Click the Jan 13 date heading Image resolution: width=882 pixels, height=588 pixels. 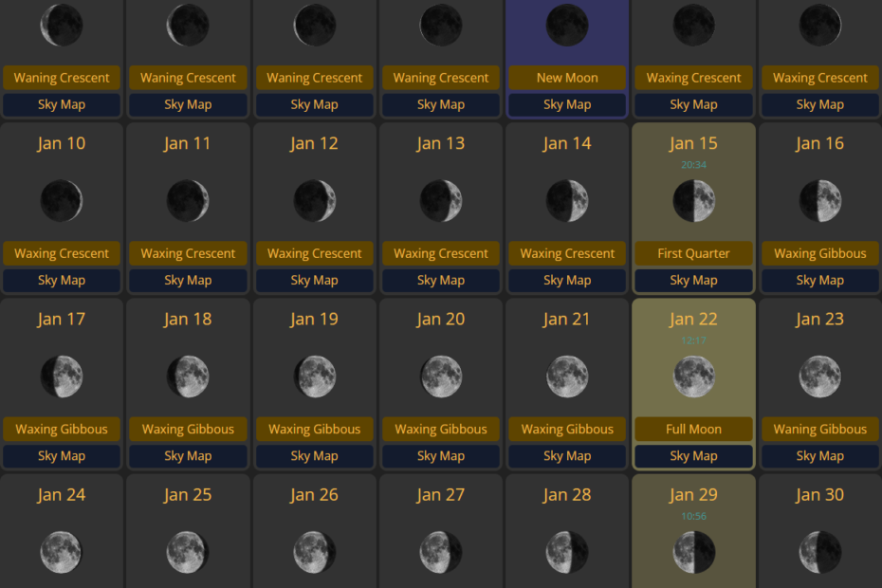click(441, 143)
